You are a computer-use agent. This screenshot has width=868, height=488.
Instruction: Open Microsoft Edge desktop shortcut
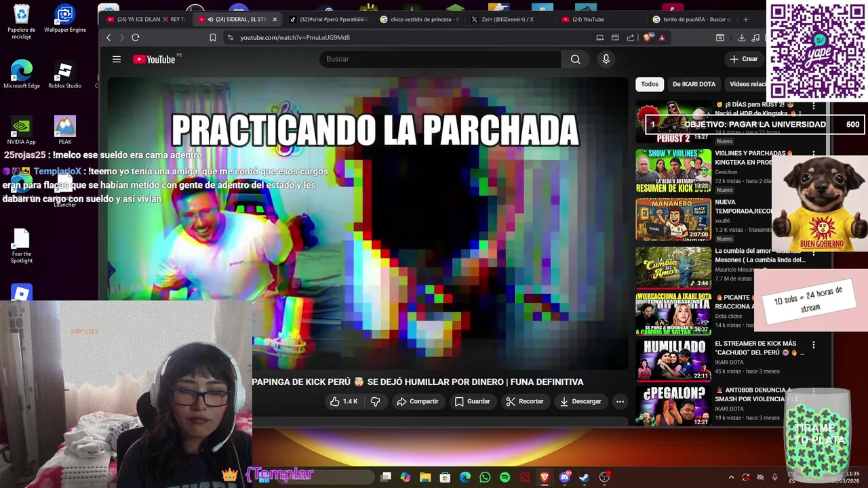click(22, 75)
